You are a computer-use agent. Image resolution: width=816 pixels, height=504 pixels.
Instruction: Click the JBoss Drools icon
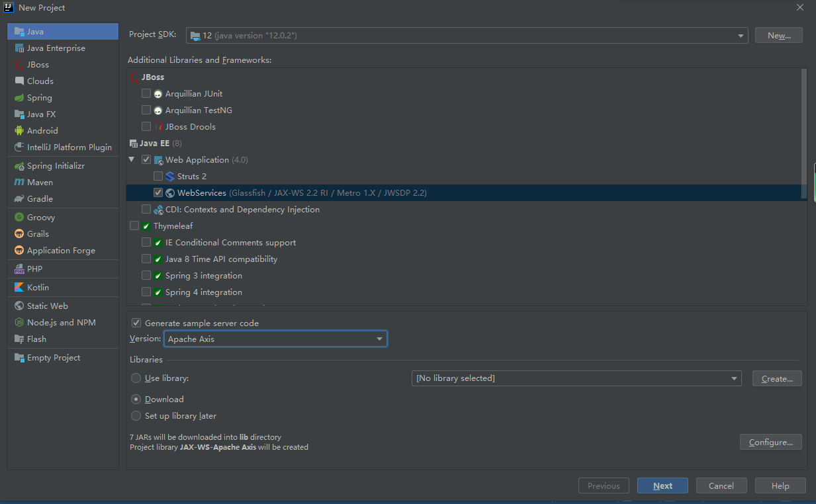click(x=158, y=126)
